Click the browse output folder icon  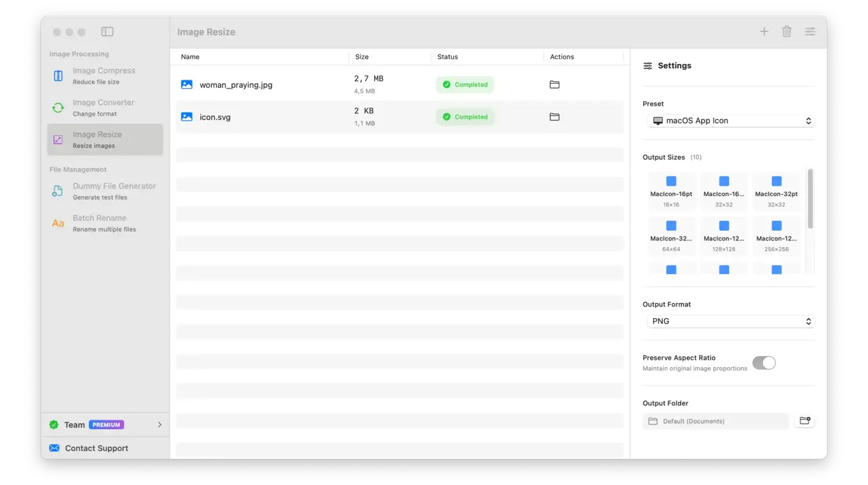point(805,421)
